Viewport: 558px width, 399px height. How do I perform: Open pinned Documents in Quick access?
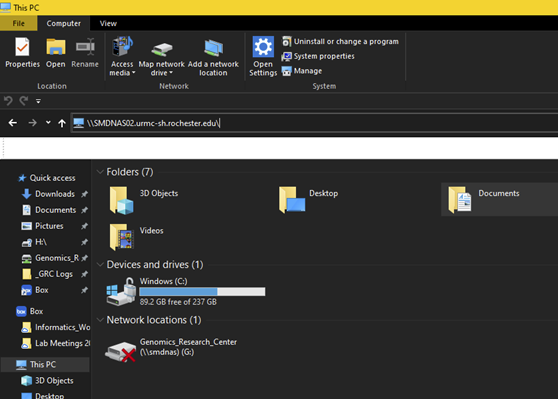[49, 210]
